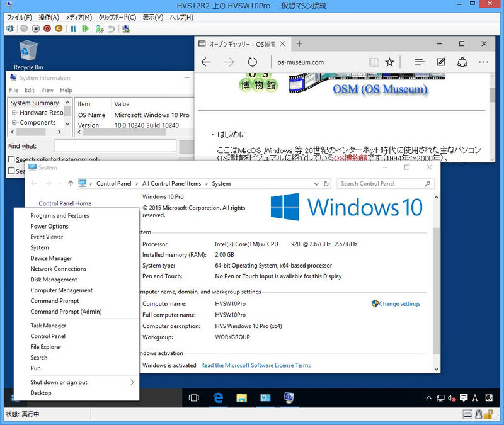504x425 pixels.
Task: Click the Enhanced Session toolbar icon
Action: point(126,28)
